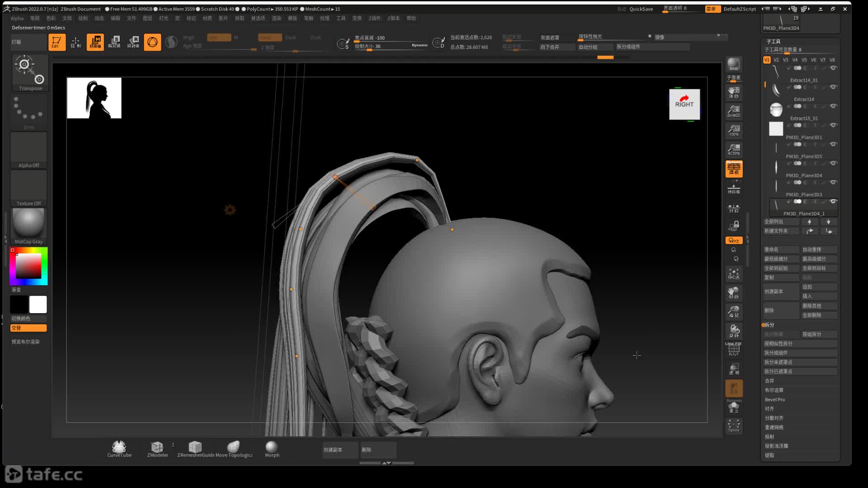Toggle PolyF line fill display
The height and width of the screenshot is (488, 868).
click(x=734, y=350)
